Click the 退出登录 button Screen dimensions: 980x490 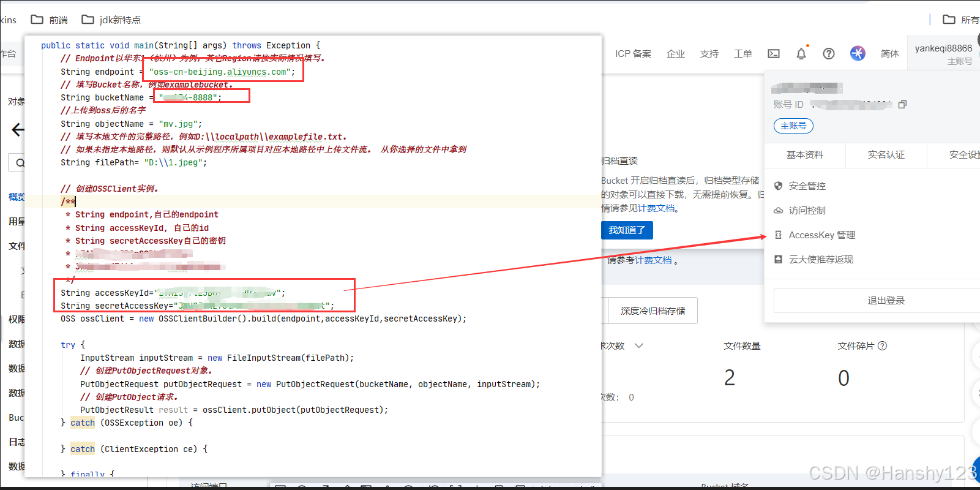pos(877,301)
